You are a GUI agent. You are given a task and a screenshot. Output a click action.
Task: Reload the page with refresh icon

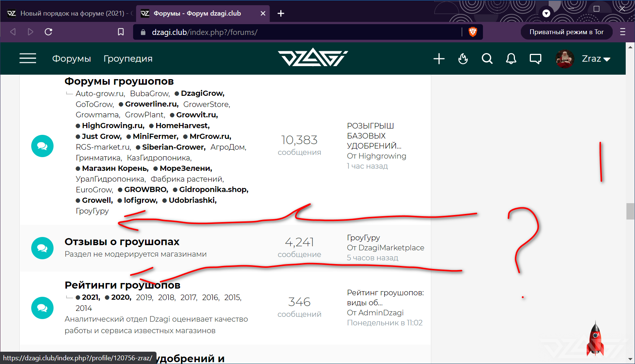[x=48, y=32]
